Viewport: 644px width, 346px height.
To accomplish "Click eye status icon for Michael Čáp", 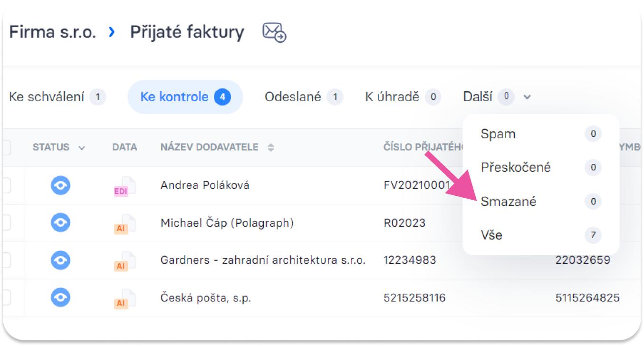I will (60, 222).
